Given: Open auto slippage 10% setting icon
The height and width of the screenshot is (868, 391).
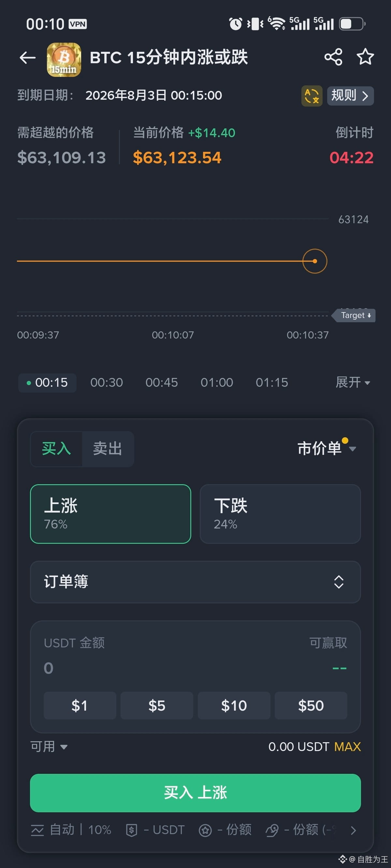Looking at the screenshot, I should 37,830.
